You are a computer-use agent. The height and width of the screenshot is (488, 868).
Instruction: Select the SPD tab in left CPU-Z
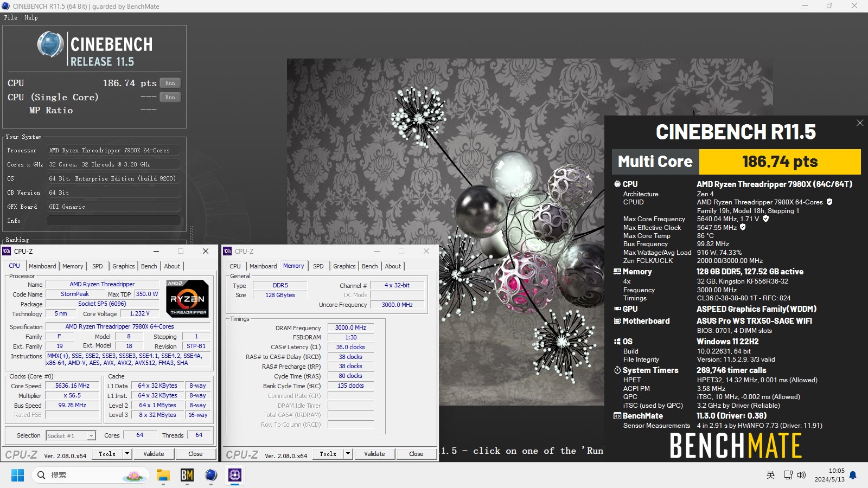(x=97, y=266)
